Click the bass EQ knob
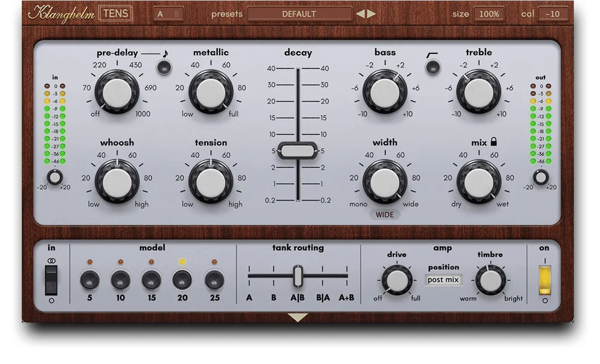Viewport: 600px width, 364px height. tap(385, 92)
